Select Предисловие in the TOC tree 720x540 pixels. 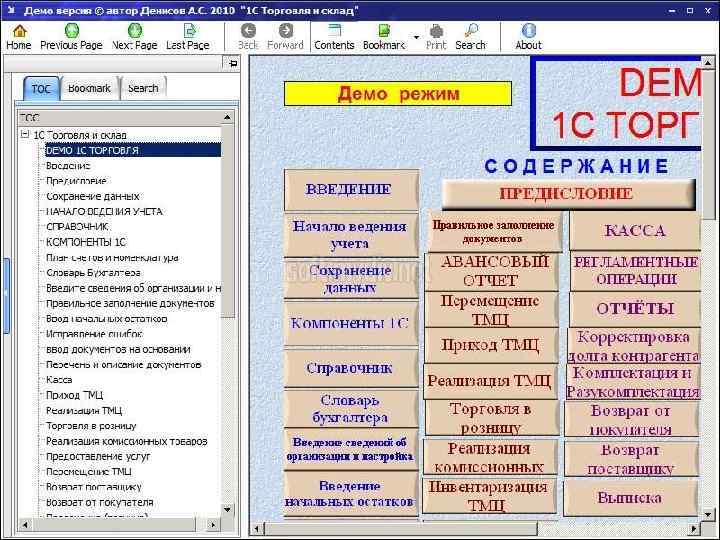(x=76, y=181)
